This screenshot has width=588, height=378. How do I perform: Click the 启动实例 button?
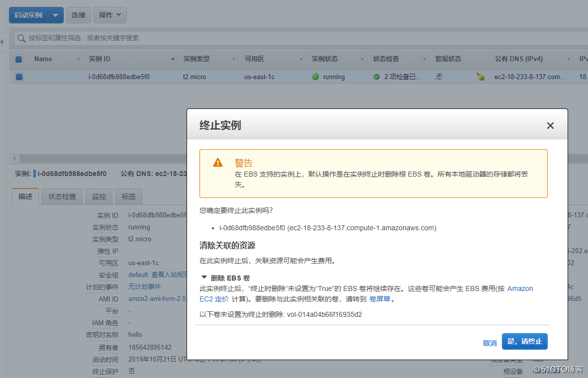point(28,15)
